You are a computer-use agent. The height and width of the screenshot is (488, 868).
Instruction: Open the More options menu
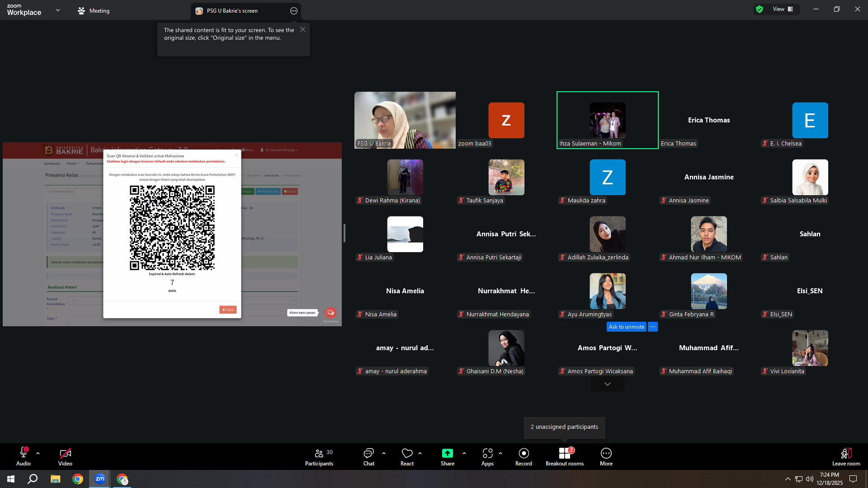point(606,456)
